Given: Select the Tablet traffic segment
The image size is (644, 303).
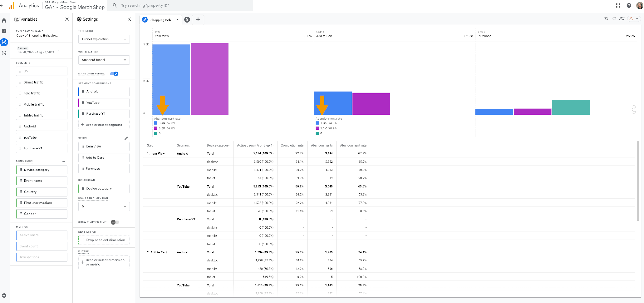Looking at the screenshot, I should pyautogui.click(x=42, y=115).
